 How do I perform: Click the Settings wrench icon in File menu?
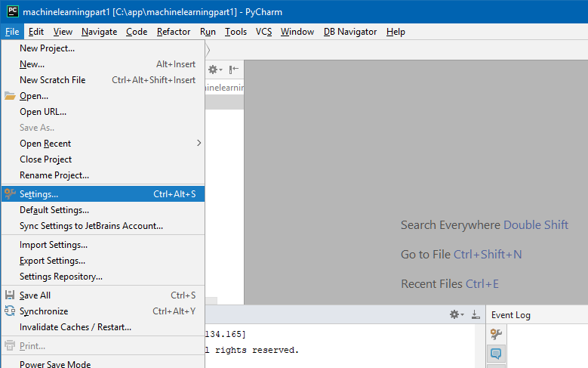pos(10,193)
